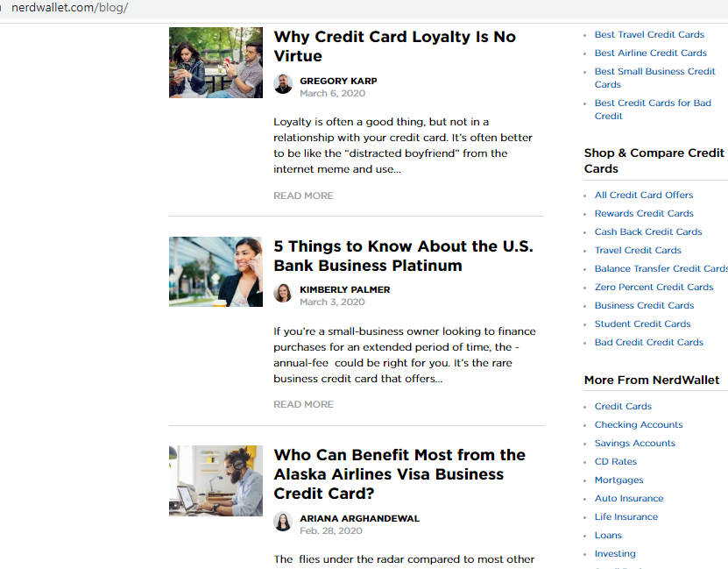Open Best Airline Credit Cards link
The height and width of the screenshot is (569, 728).
(x=651, y=53)
